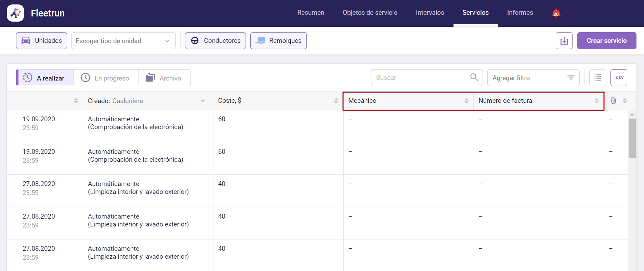Toggle the Conductores filter button

tap(215, 41)
